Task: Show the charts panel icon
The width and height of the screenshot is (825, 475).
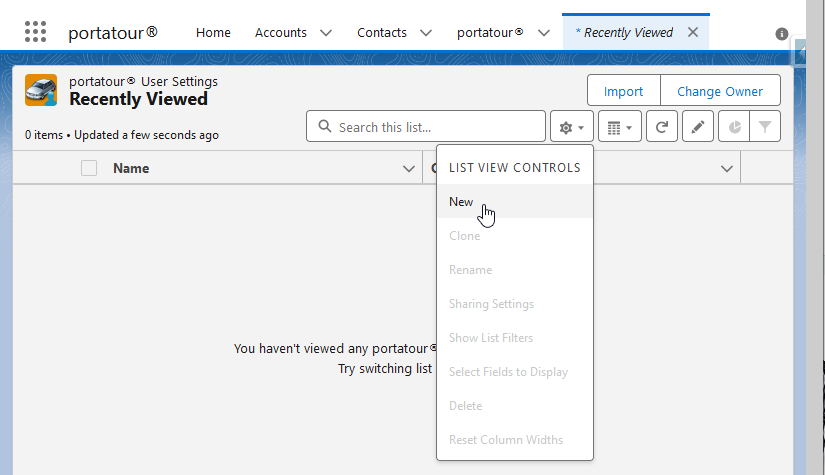Action: (734, 127)
